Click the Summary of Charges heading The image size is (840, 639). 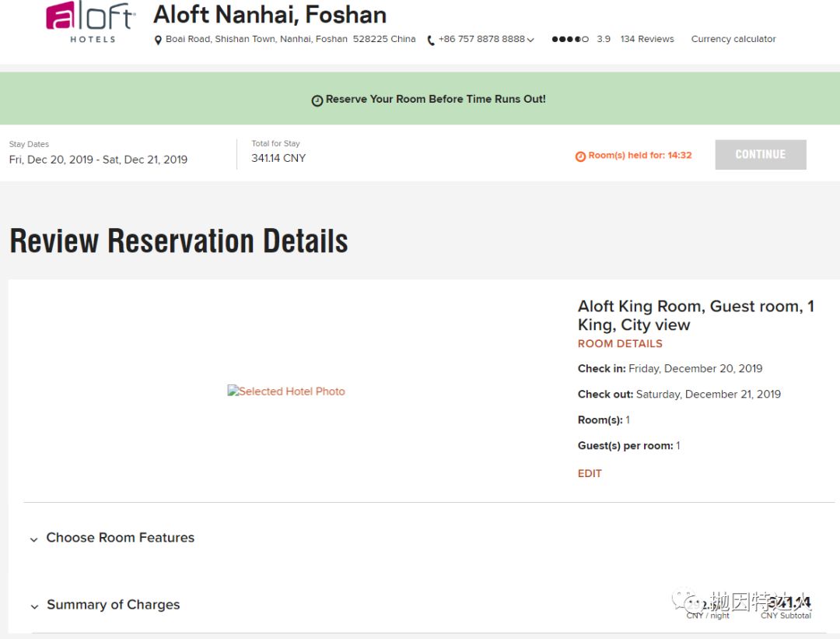[x=113, y=605]
